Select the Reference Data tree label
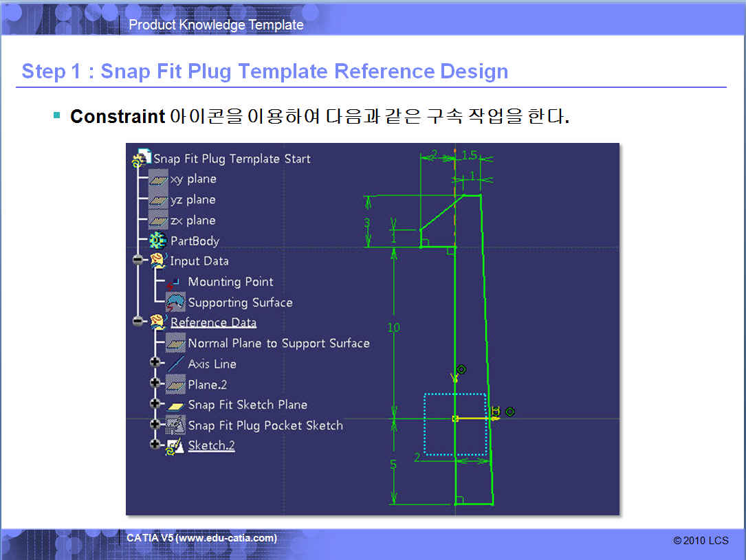Viewport: 746px width, 560px height. coord(213,323)
